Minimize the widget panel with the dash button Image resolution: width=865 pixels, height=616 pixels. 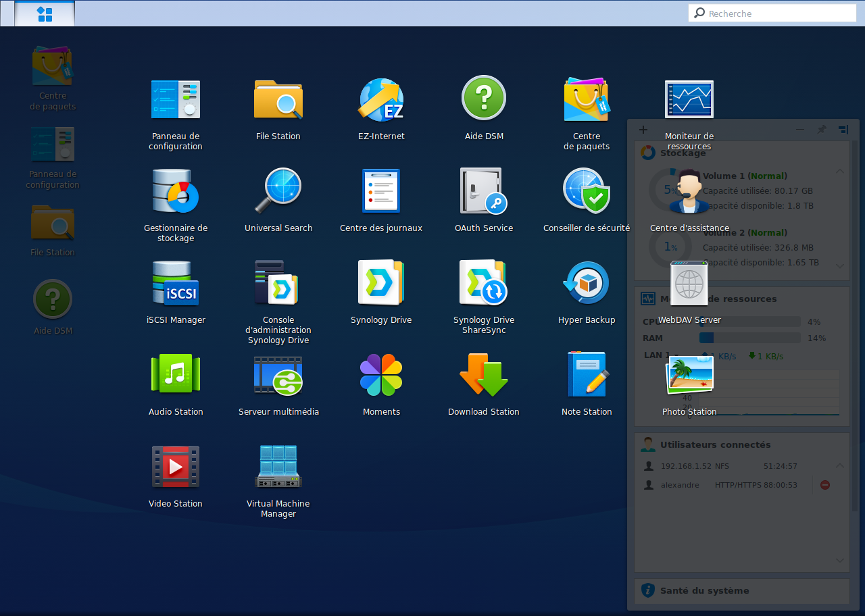[800, 130]
